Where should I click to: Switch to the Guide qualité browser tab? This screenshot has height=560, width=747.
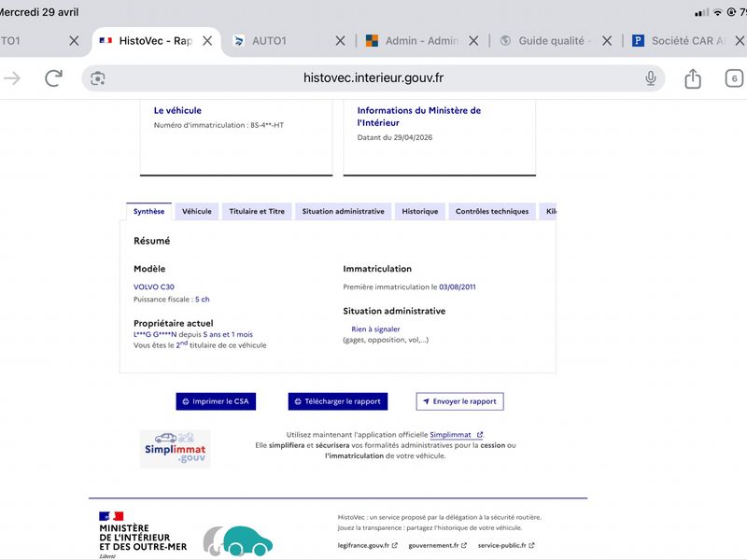click(x=546, y=41)
